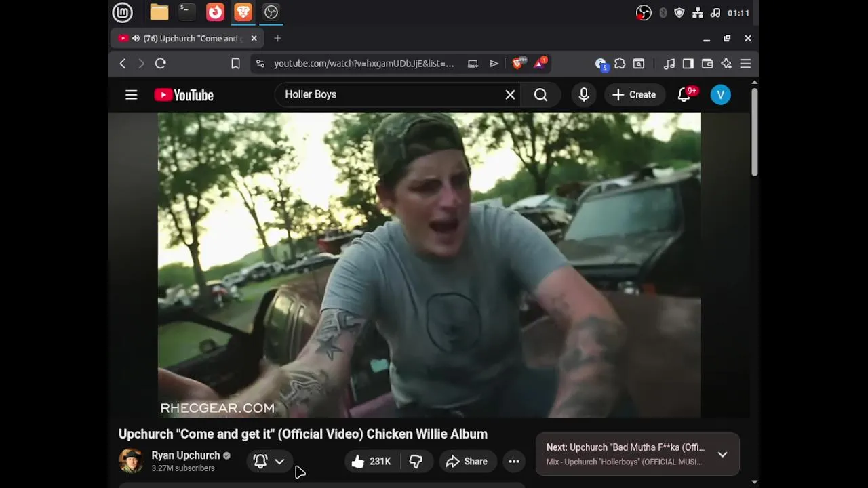Screen dimensions: 868x488
Task: Dislike this video
Action: click(x=416, y=462)
